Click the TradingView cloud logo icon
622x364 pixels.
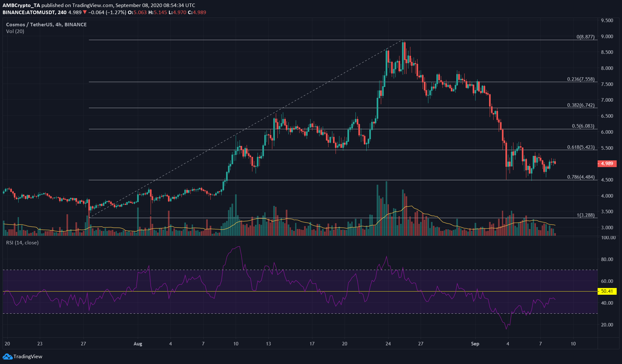pyautogui.click(x=7, y=356)
